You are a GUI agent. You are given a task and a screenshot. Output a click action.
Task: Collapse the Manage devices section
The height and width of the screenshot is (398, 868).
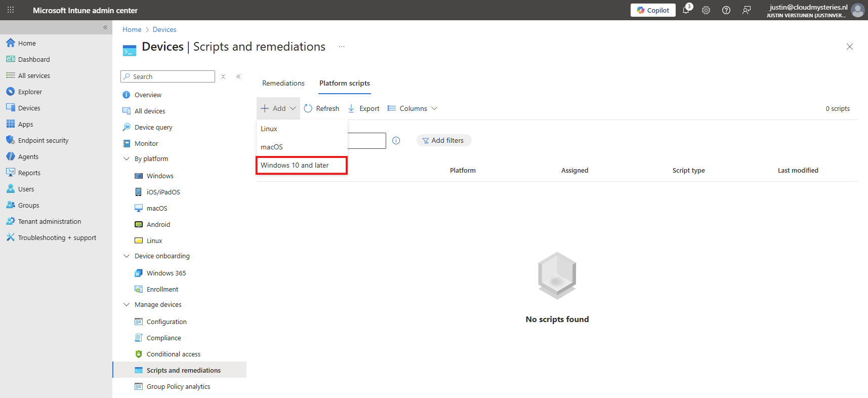tap(127, 305)
